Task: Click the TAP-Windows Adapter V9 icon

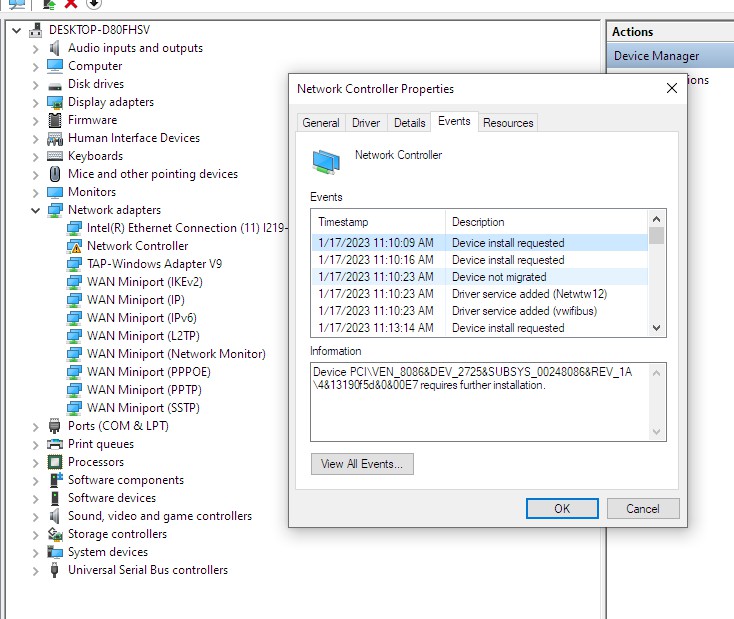Action: click(x=74, y=264)
